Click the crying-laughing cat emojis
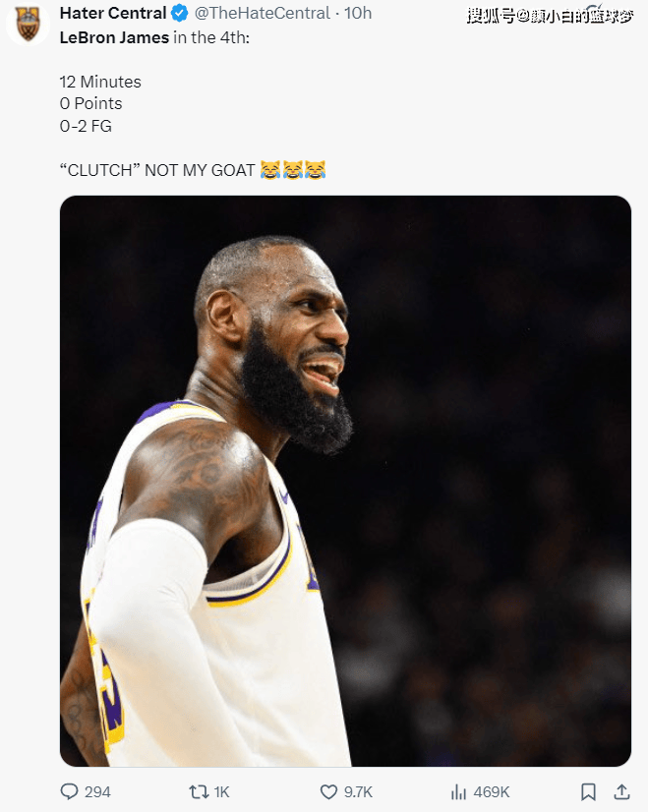648x812 pixels. tap(293, 170)
